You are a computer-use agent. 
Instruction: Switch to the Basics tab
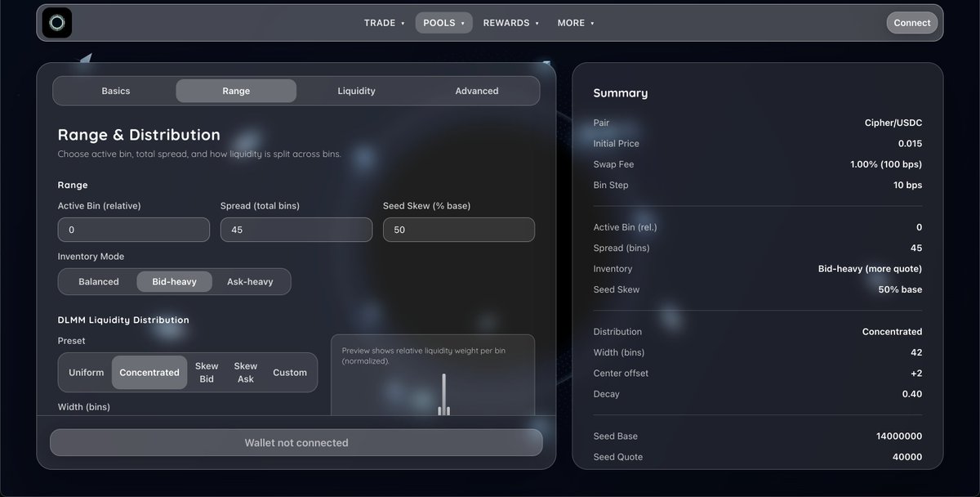(116, 91)
